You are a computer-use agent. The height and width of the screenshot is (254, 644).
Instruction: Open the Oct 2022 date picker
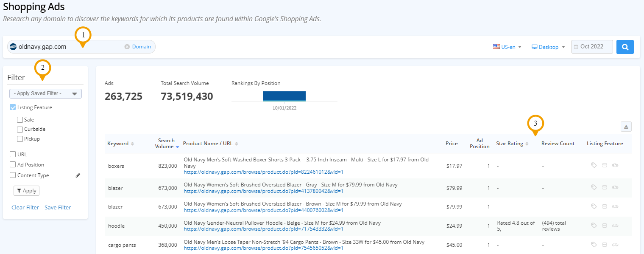592,47
